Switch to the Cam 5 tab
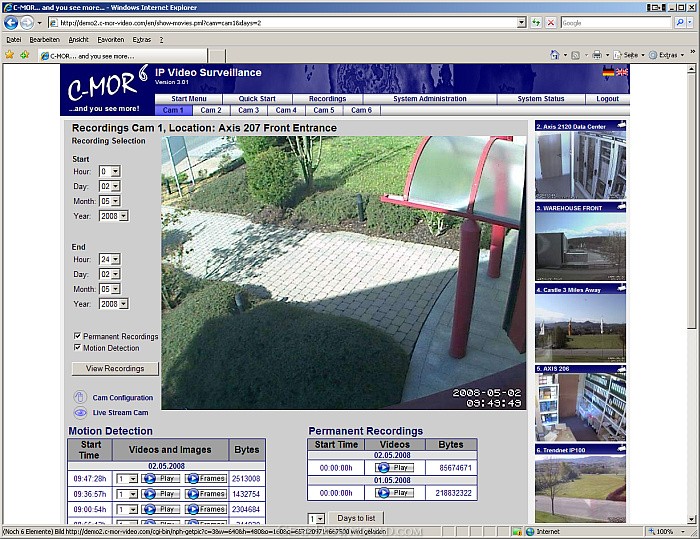Screen dimensions: 700x539 [324, 110]
